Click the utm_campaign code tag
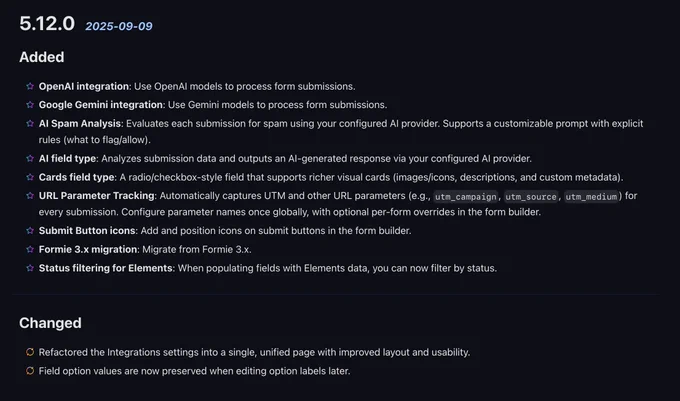Image resolution: width=680 pixels, height=401 pixels. [x=465, y=196]
